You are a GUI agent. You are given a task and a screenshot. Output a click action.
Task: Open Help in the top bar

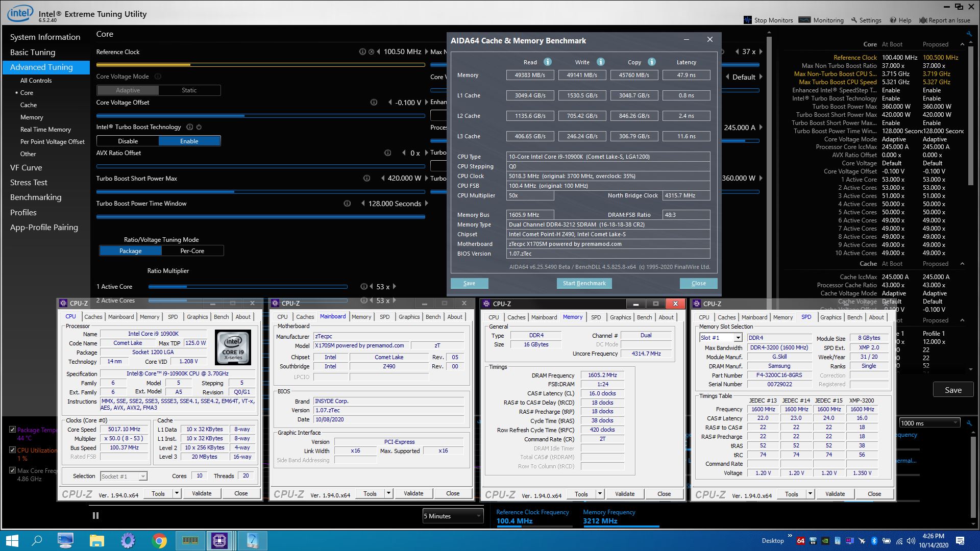pos(900,20)
